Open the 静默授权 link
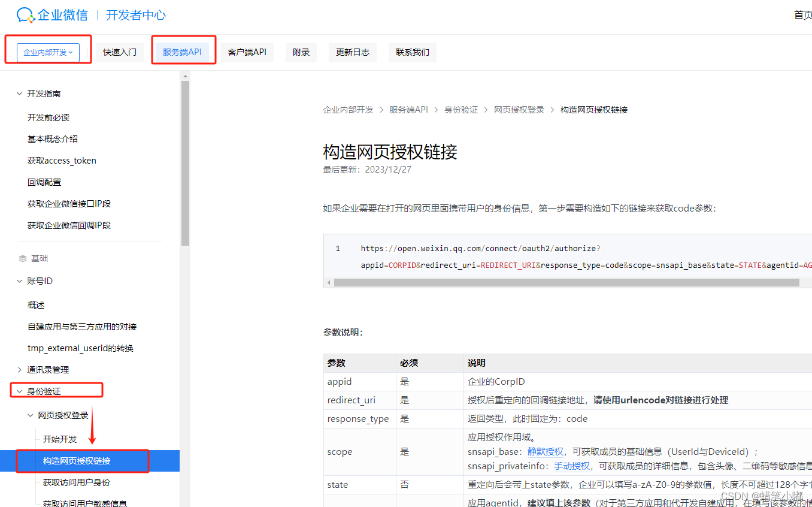 (x=546, y=451)
